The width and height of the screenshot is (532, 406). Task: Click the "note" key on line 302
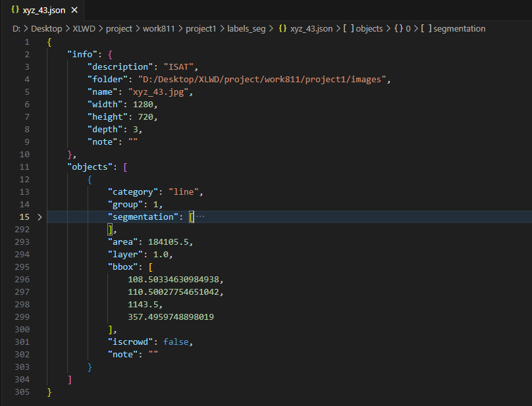[x=123, y=355]
